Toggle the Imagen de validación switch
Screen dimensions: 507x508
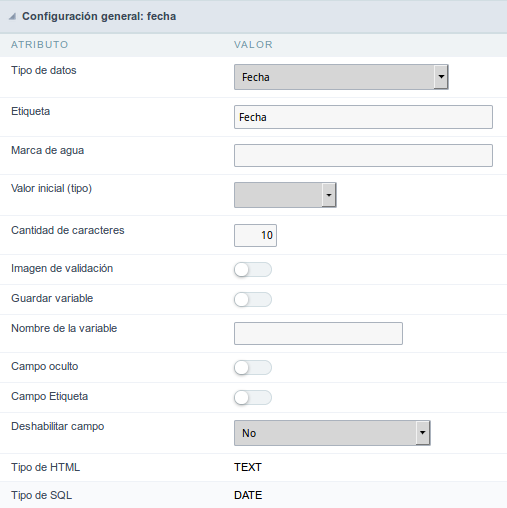pyautogui.click(x=253, y=269)
